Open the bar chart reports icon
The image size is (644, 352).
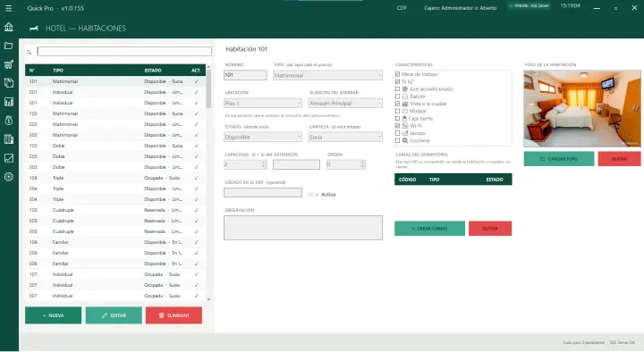[x=9, y=102]
